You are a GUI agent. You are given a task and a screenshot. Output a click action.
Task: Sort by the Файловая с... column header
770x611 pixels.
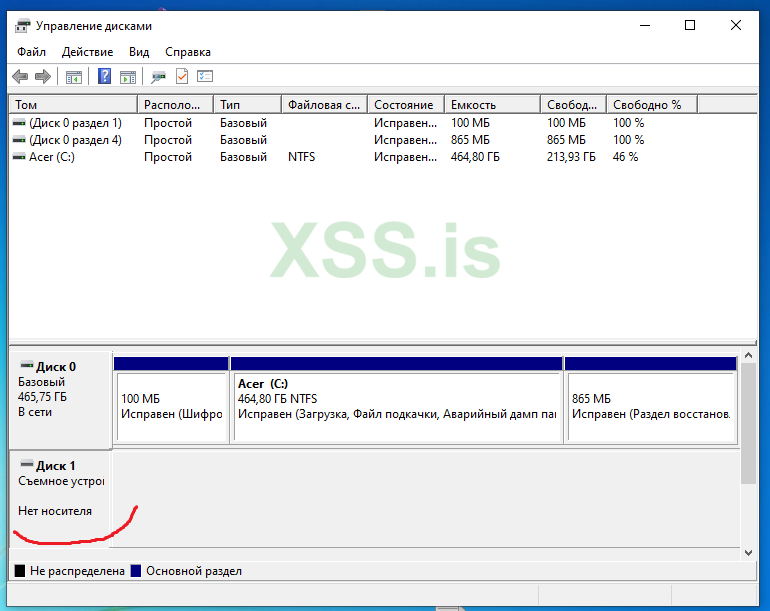click(325, 105)
